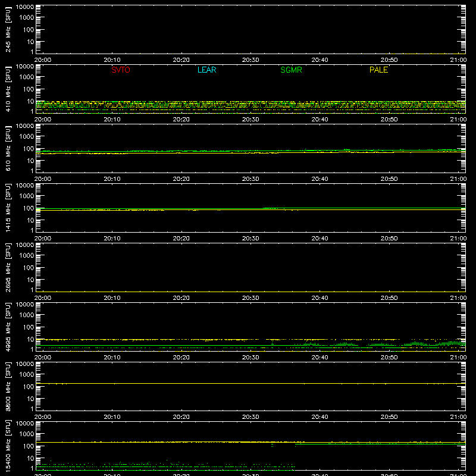476x476 pixels.
Task: Select the '245 MHz [SFU]' axis title
Action: click(x=8, y=30)
